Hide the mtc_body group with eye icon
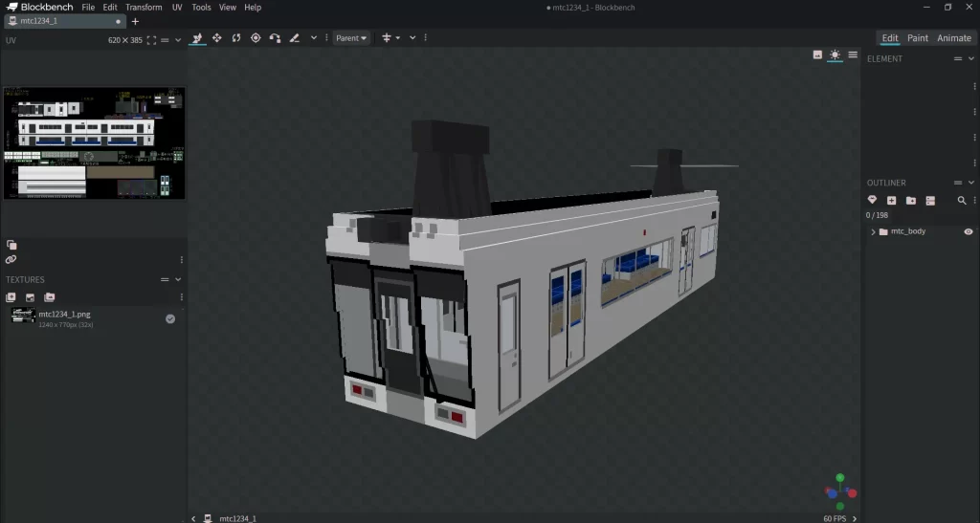The height and width of the screenshot is (523, 980). 968,231
